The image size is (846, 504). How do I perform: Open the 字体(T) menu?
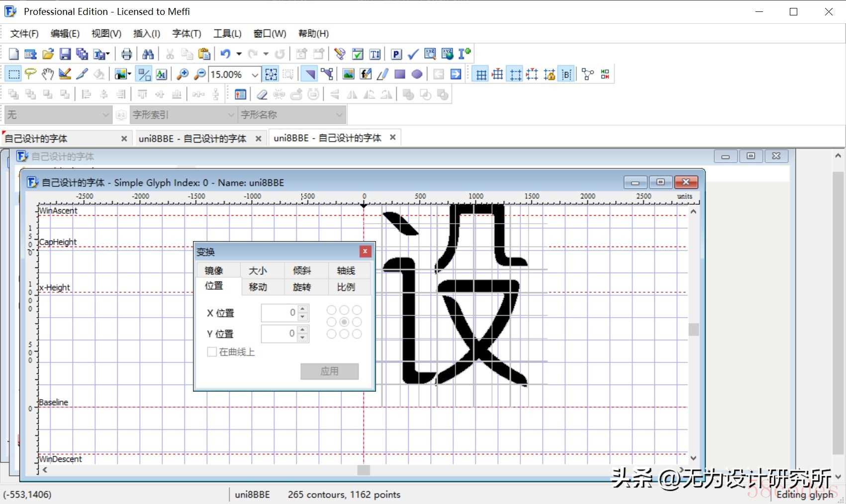click(x=187, y=33)
